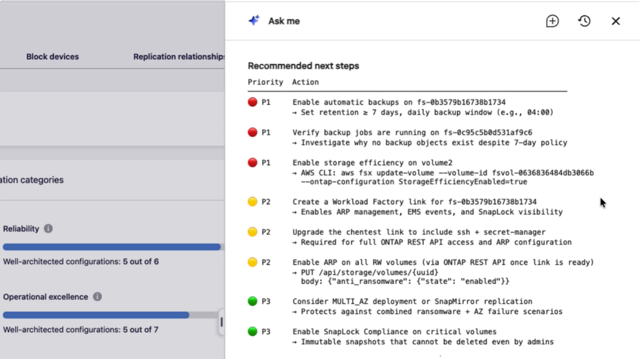Image resolution: width=644 pixels, height=359 pixels.
Task: Click 'Protects against combined ransomware' line
Action: coord(428,311)
